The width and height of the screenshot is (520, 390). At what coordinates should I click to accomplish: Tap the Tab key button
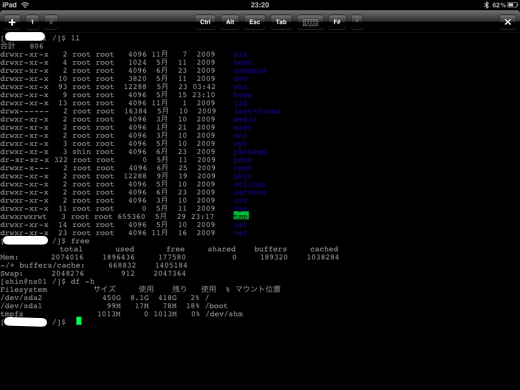(x=281, y=22)
